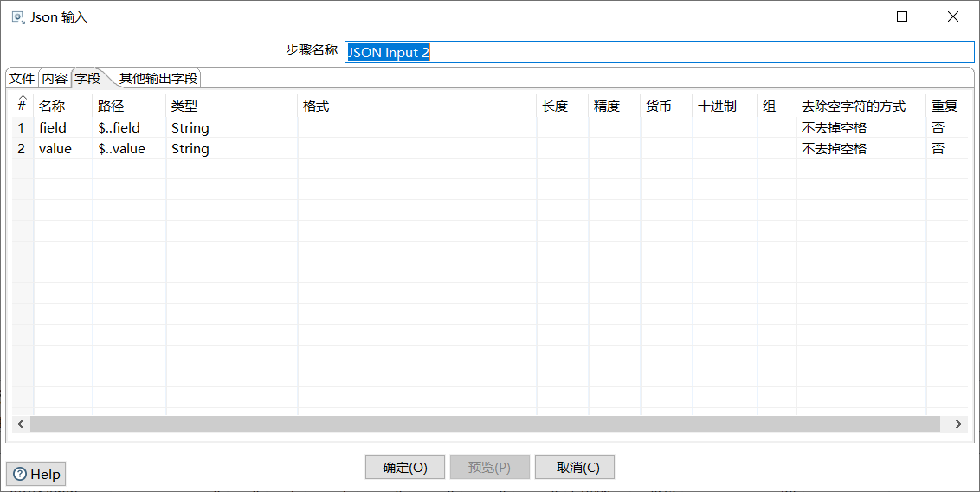
Task: Click String type cell in field row
Action: point(232,127)
